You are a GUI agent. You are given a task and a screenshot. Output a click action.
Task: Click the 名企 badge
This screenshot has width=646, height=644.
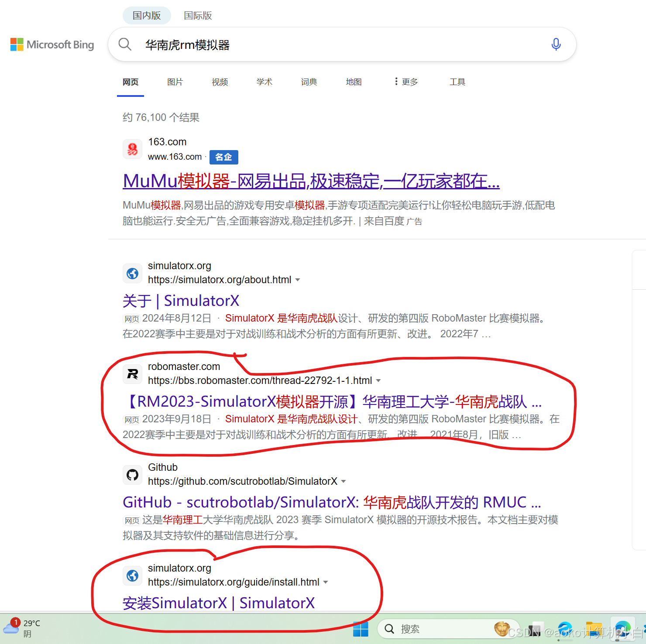[x=224, y=157]
